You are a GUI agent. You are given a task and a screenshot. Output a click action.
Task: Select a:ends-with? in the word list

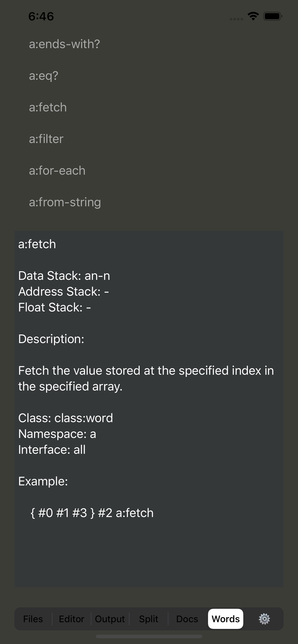[64, 44]
